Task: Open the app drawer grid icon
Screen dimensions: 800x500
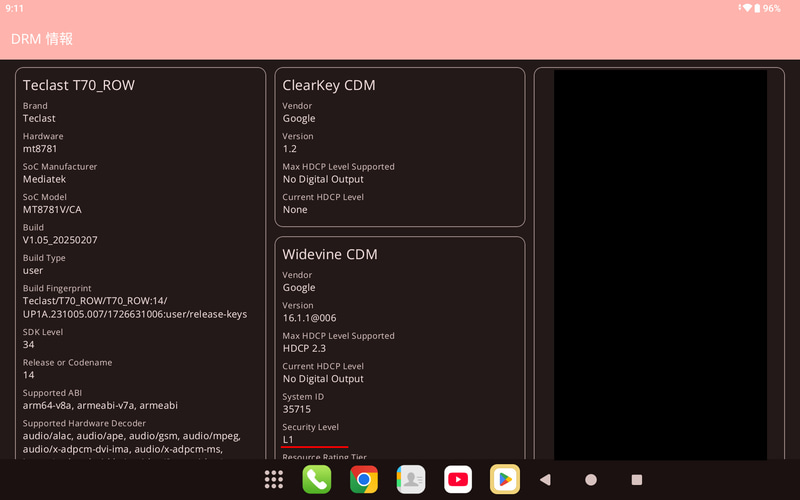Action: (274, 479)
